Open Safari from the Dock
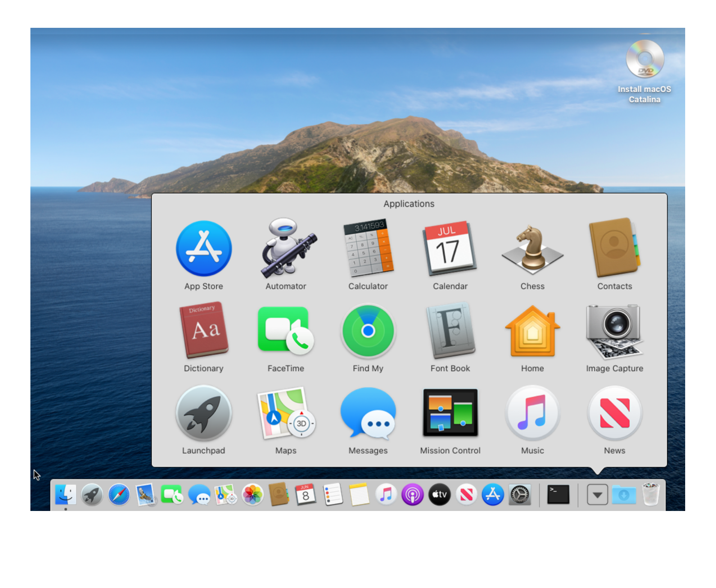Viewport: 716px width, 588px height. pos(119,495)
